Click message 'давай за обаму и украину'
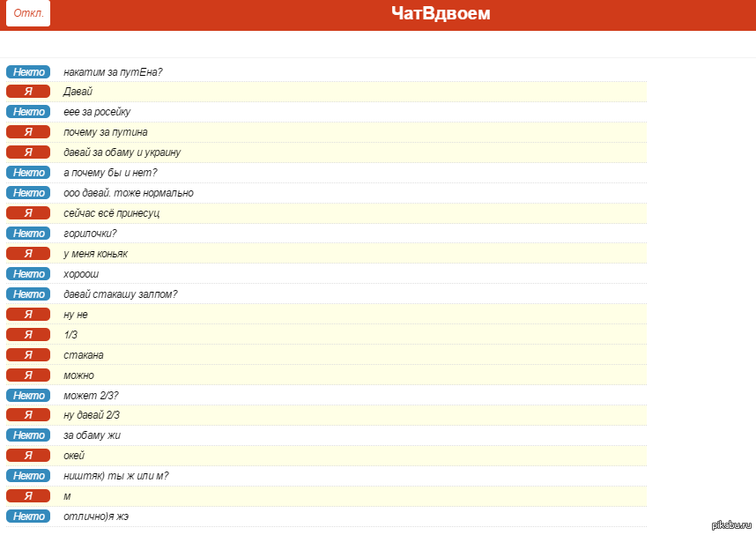This screenshot has width=756, height=535. (122, 152)
